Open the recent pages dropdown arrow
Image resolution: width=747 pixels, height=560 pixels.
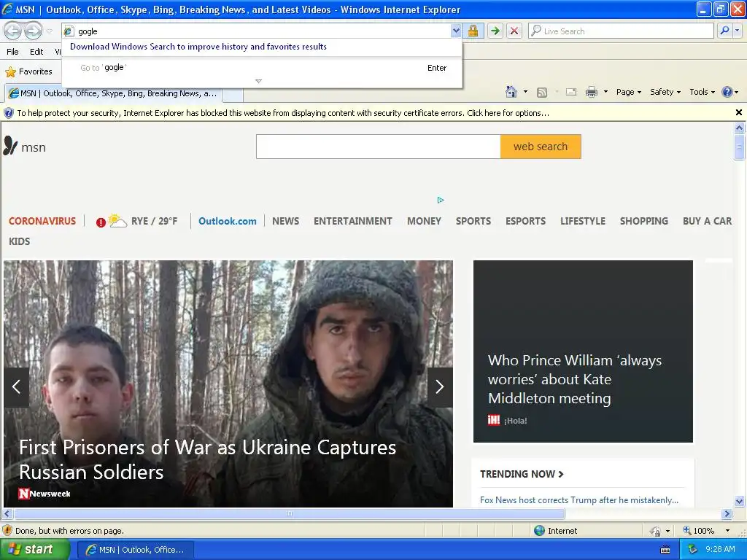49,31
